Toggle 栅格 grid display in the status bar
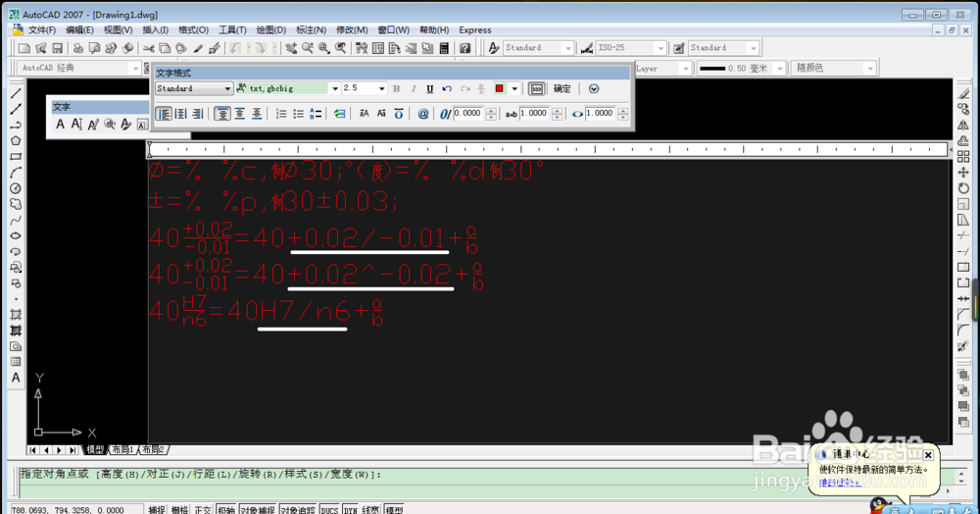 pyautogui.click(x=179, y=509)
